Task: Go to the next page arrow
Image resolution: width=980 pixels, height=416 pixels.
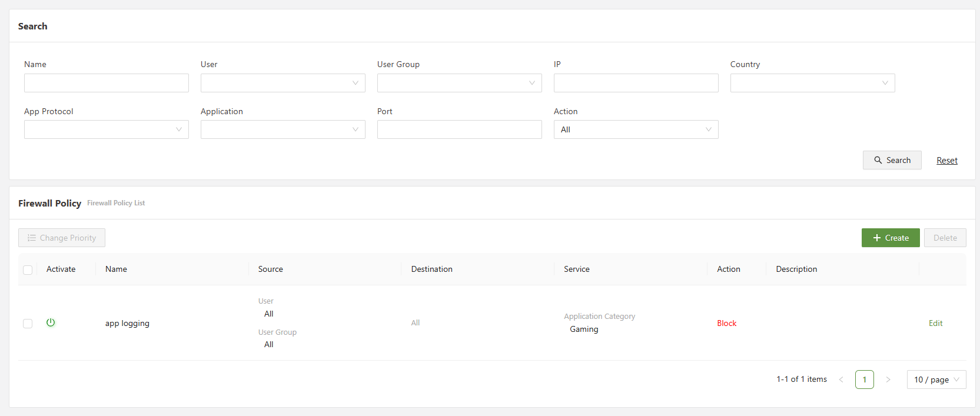Action: (888, 380)
